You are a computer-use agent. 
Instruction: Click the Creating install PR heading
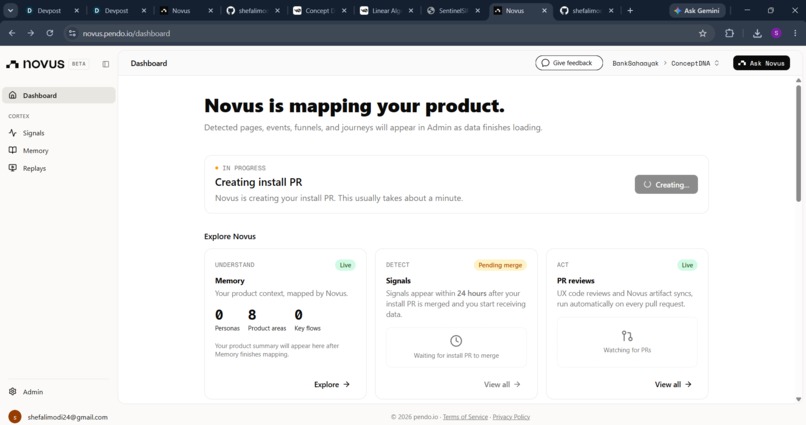259,182
